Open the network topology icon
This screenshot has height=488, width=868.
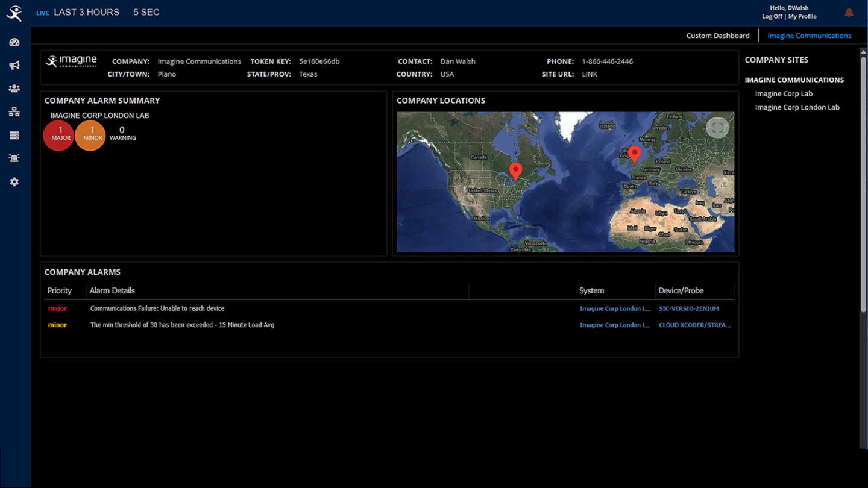tap(14, 112)
